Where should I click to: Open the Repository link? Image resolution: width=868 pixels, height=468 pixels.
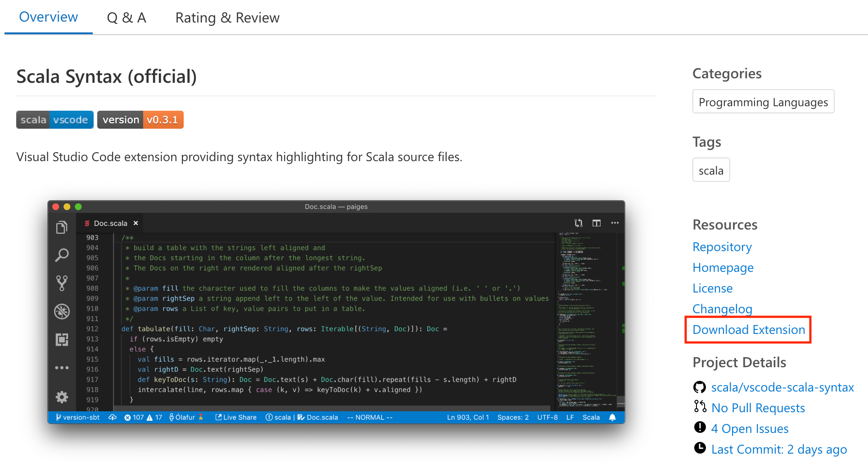(722, 247)
